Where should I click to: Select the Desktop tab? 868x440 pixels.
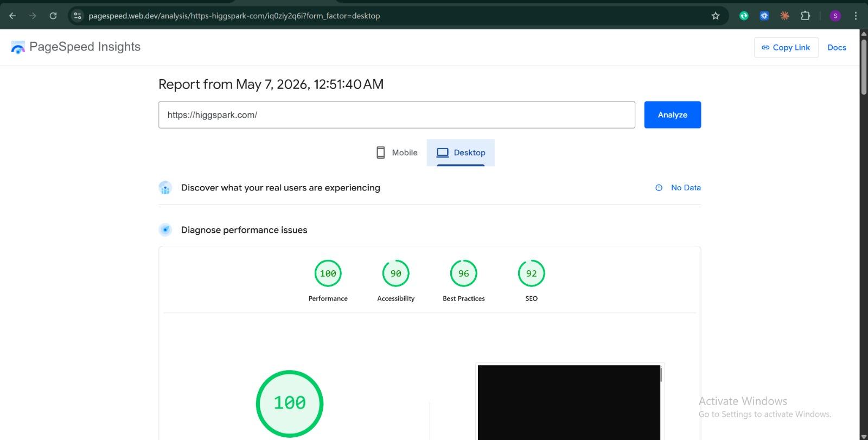click(x=461, y=152)
